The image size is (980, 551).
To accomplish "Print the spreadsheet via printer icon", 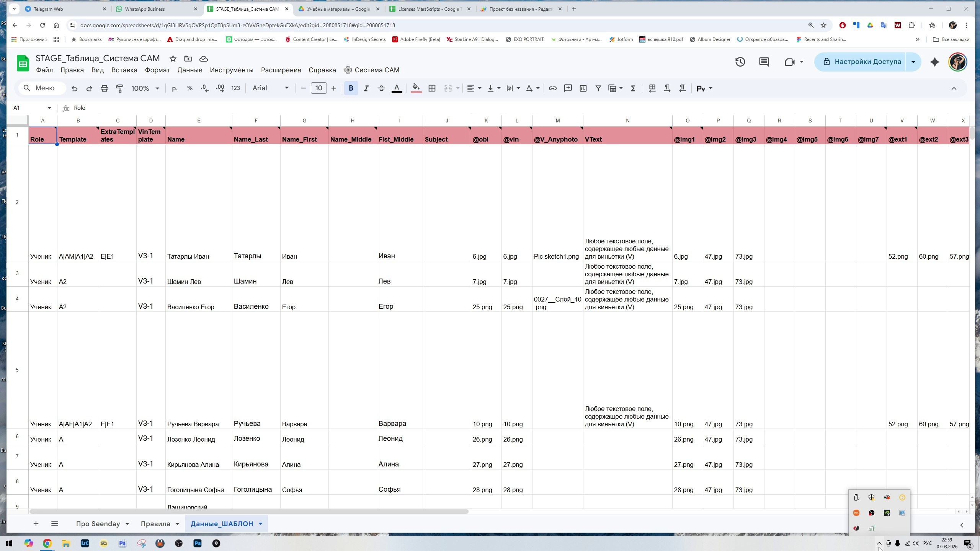I will (x=104, y=88).
